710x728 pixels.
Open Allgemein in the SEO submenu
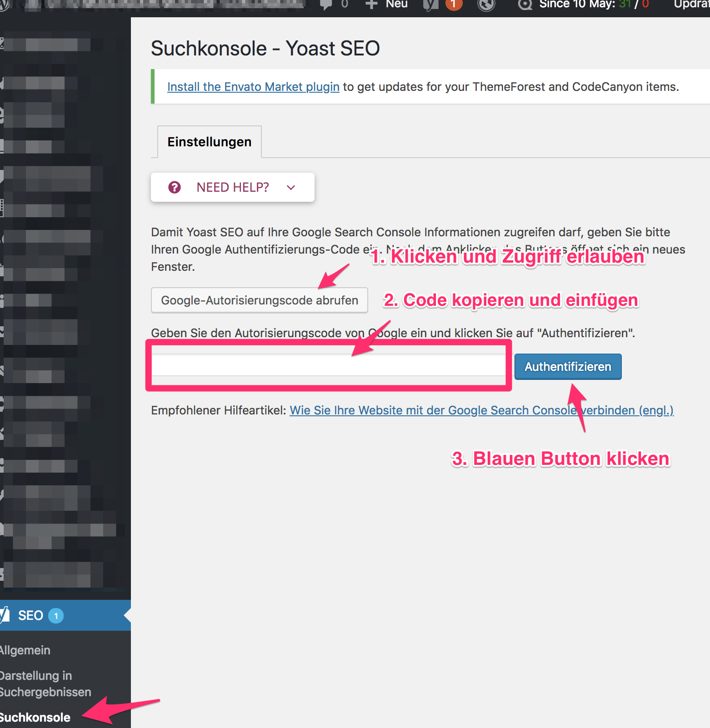point(25,650)
